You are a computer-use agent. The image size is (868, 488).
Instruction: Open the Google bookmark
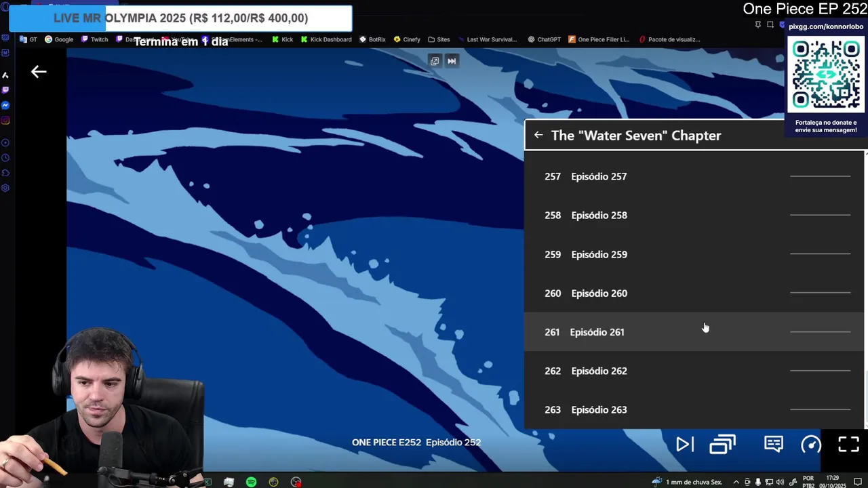click(x=59, y=39)
